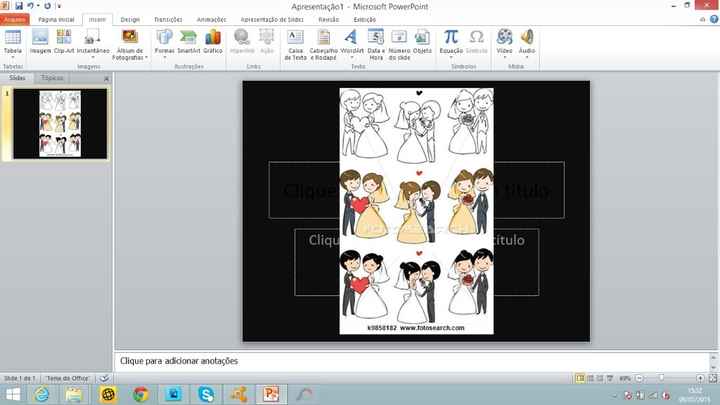This screenshot has width=720, height=405.
Task: Fit slide to current window
Action: pos(712,378)
